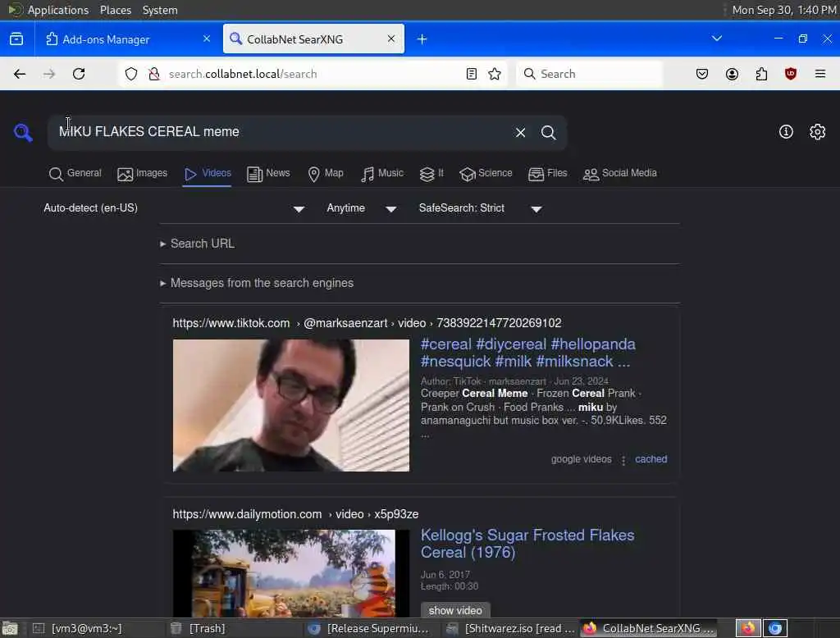The height and width of the screenshot is (638, 840).
Task: Click the Firefox forward arrow
Action: (x=49, y=74)
